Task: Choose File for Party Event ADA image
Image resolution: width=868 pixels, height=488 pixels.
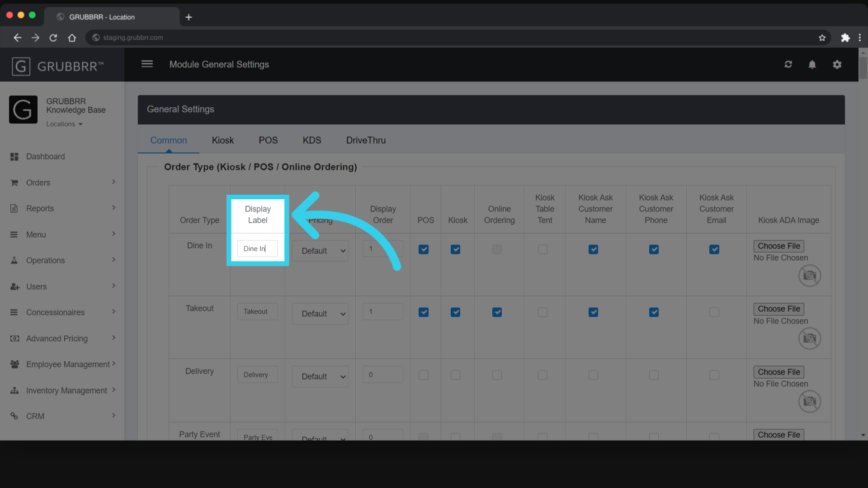Action: point(778,435)
